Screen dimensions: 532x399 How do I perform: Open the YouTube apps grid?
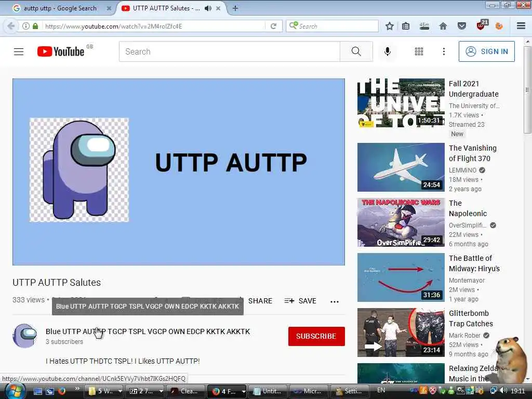419,51
